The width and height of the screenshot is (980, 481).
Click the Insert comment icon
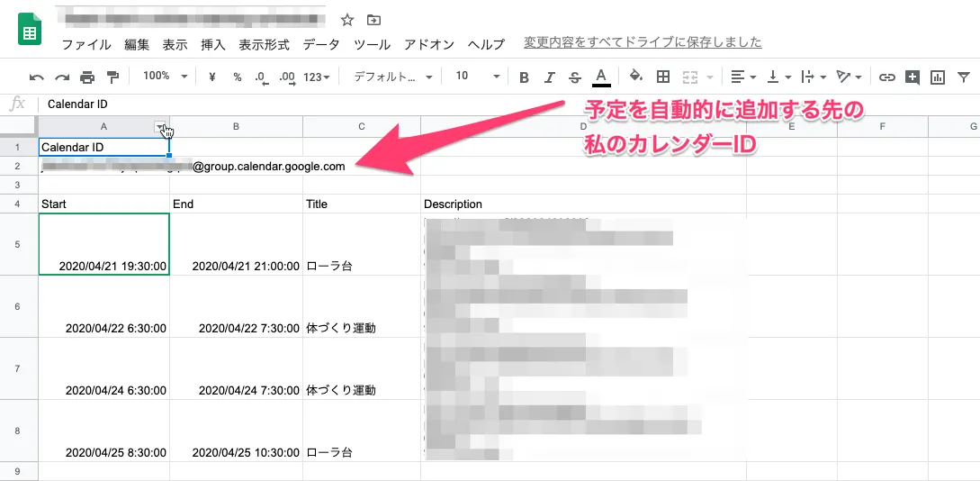[x=913, y=77]
